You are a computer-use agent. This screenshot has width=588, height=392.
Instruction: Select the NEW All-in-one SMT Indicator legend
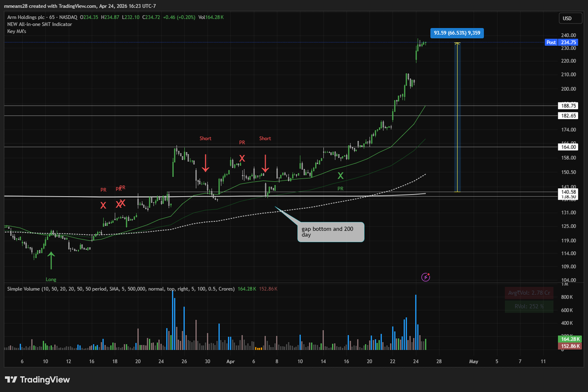(x=40, y=24)
